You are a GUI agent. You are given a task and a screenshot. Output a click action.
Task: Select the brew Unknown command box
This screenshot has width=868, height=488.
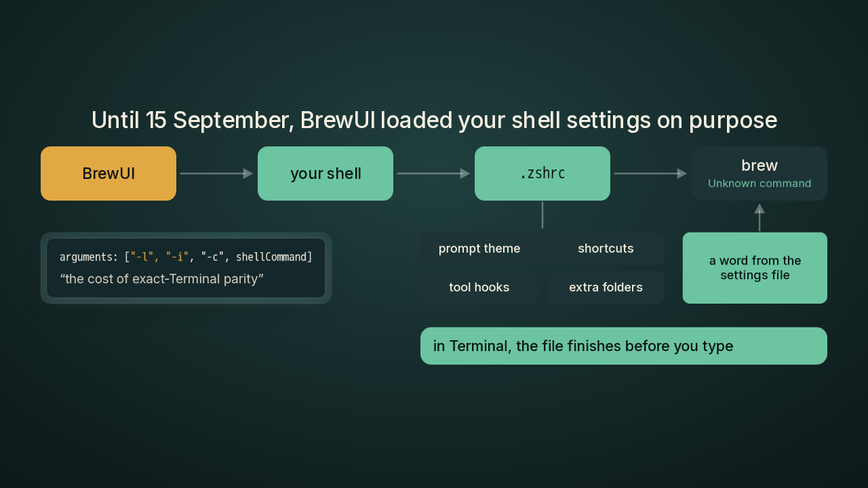click(759, 174)
